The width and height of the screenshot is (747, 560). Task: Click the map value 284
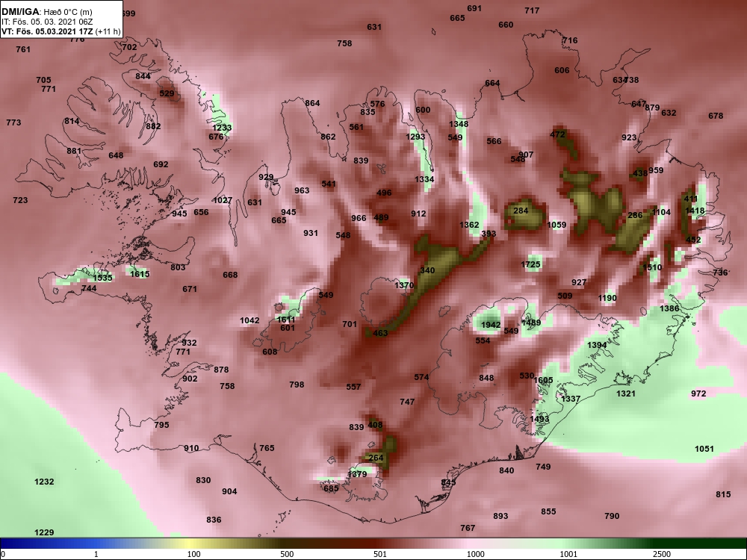pos(521,211)
